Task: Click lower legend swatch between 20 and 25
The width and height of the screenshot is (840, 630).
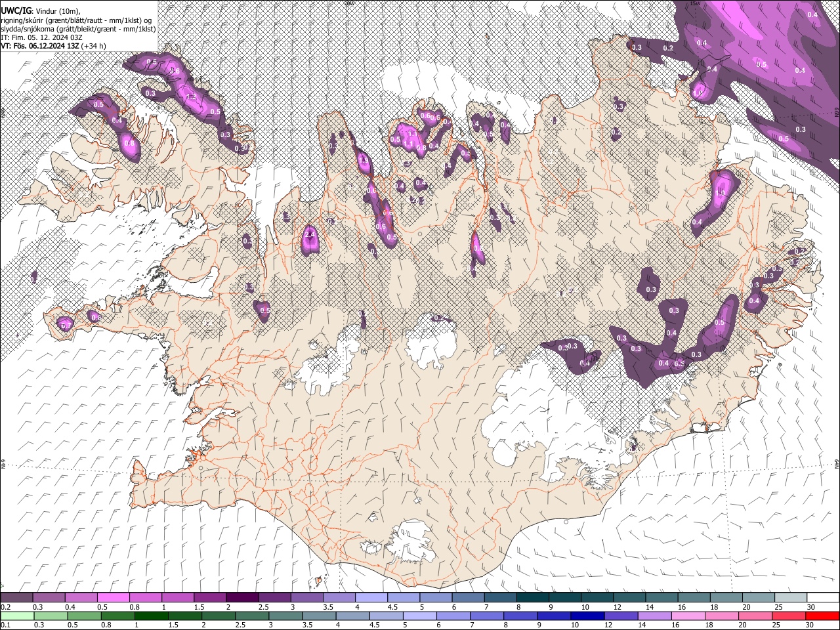Action: pos(756,616)
